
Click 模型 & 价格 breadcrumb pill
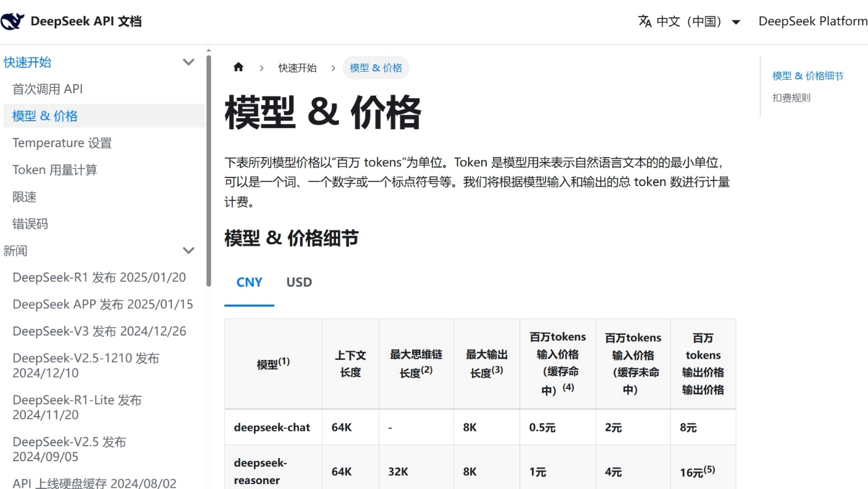376,67
